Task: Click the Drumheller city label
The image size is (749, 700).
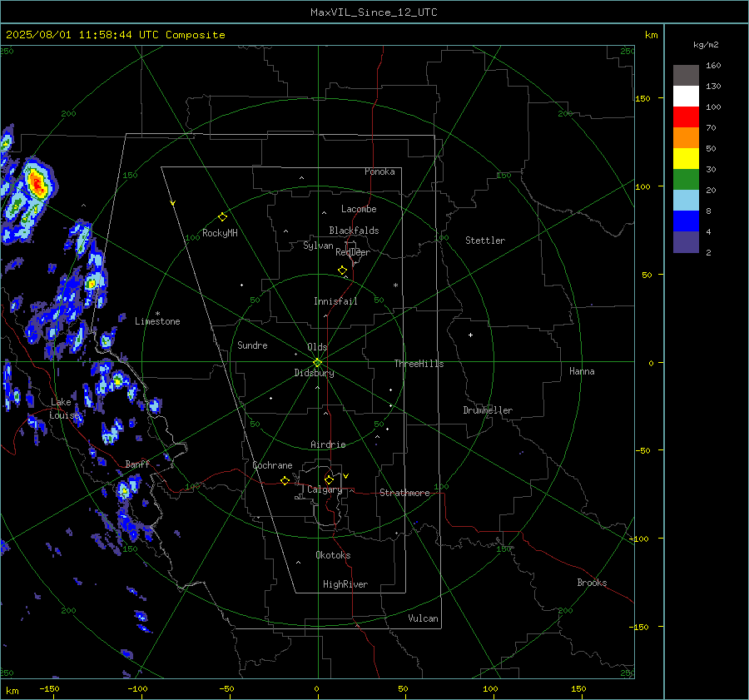Action: click(488, 410)
